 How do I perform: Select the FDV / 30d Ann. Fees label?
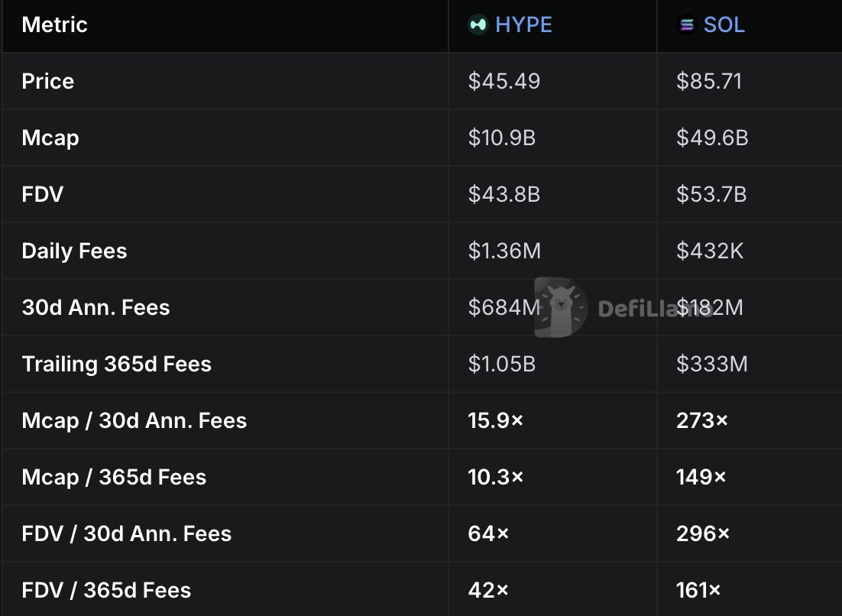[x=127, y=533]
